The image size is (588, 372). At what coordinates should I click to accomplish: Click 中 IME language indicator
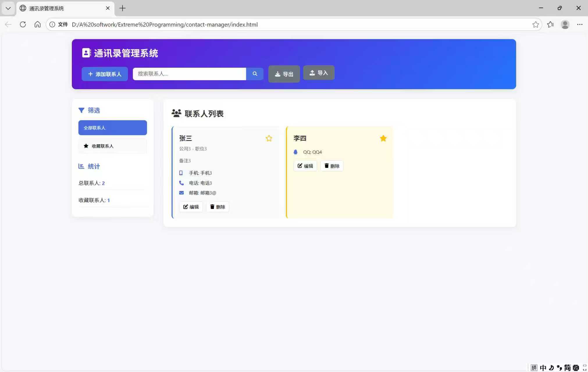pyautogui.click(x=543, y=368)
